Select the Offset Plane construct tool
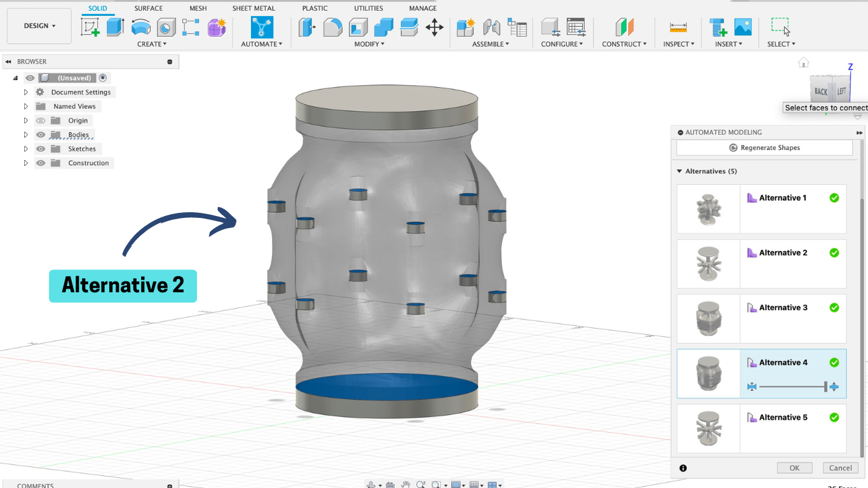 point(625,27)
